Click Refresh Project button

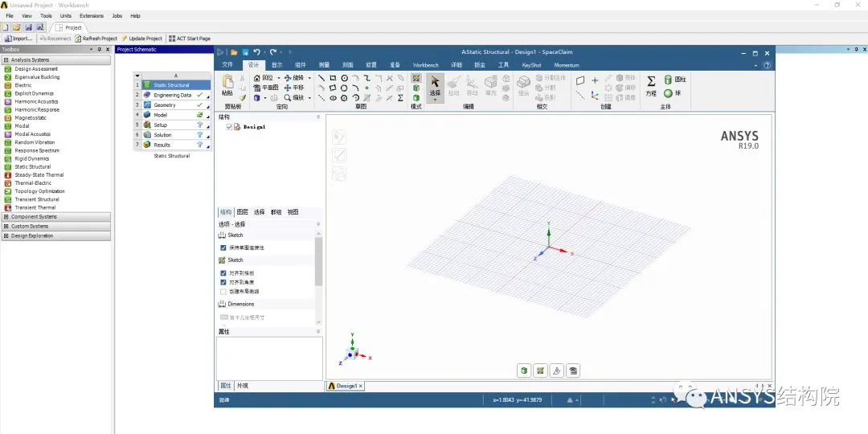click(96, 39)
